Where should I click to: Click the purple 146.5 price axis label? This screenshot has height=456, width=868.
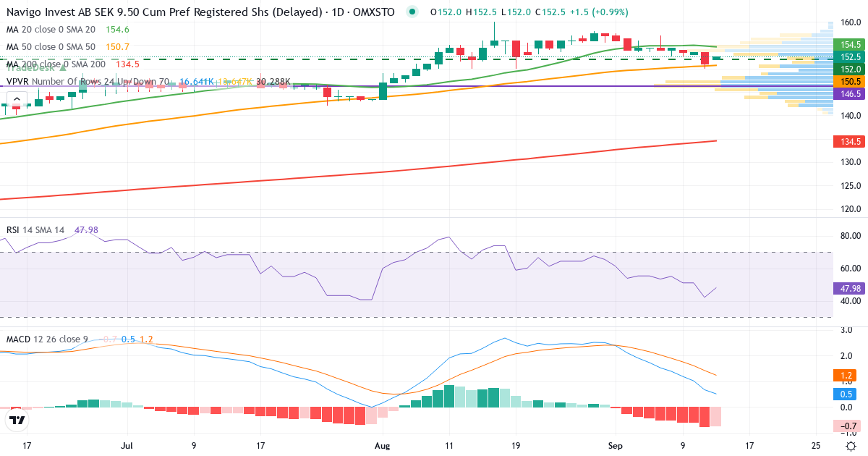[x=851, y=94]
